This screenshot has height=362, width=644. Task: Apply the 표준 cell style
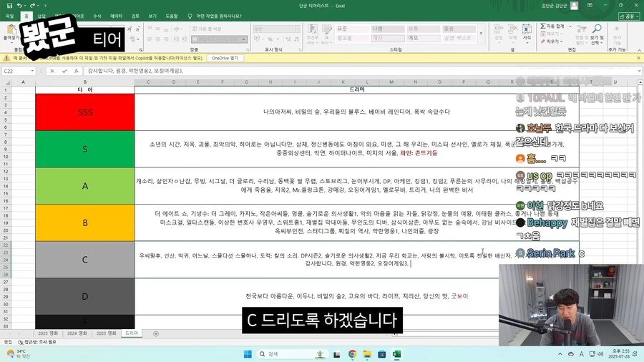pos(351,29)
